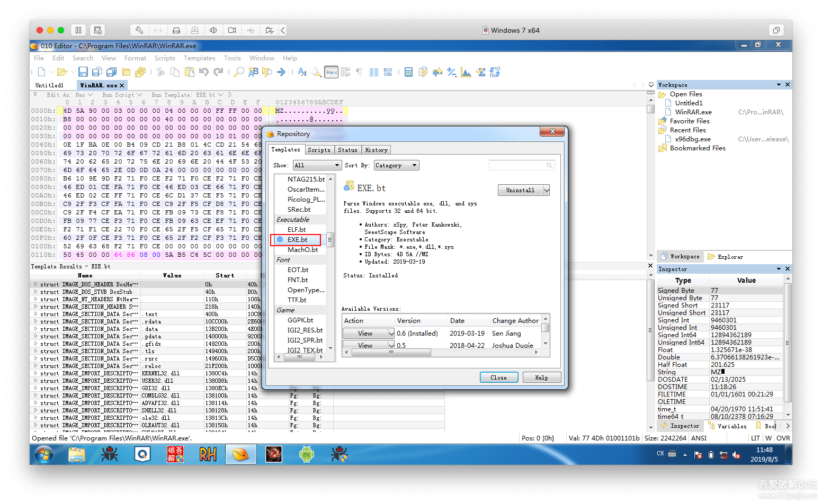Click the Help button in the Repository dialog
This screenshot has height=504, width=822.
pos(541,377)
